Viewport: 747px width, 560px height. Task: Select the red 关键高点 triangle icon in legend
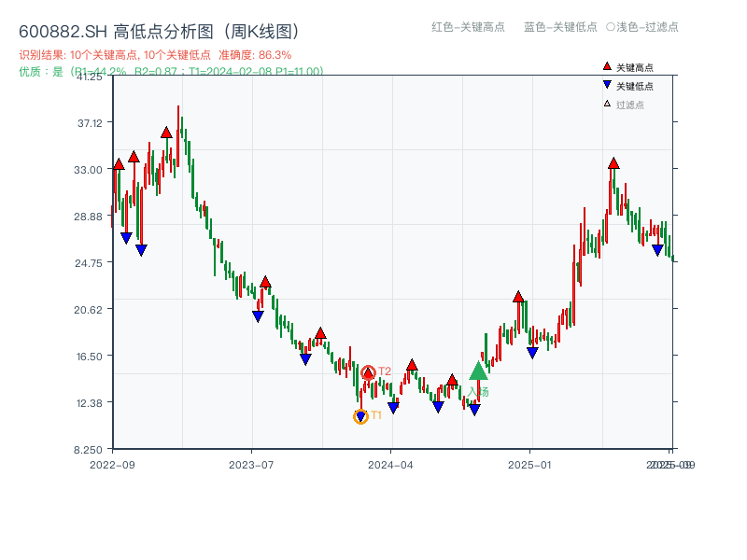click(607, 67)
